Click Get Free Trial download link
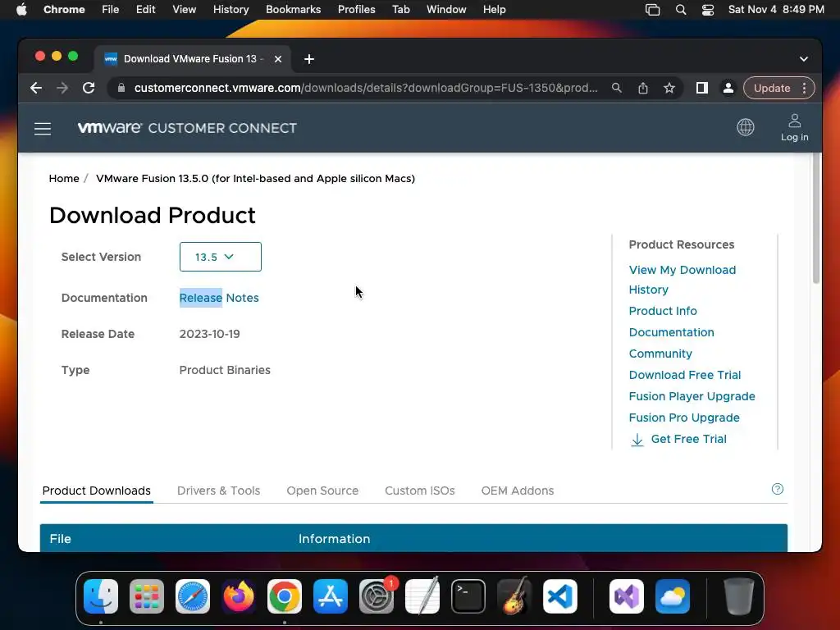The height and width of the screenshot is (630, 840). pyautogui.click(x=678, y=440)
